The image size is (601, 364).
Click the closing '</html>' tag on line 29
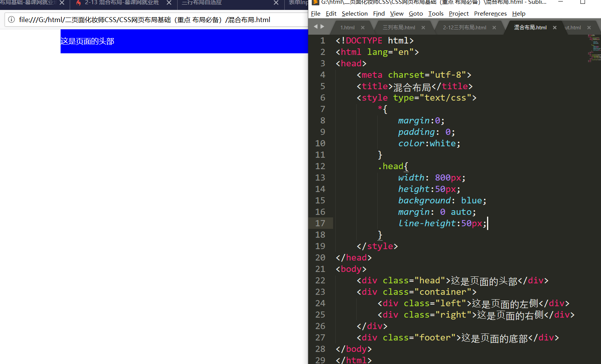tap(354, 360)
